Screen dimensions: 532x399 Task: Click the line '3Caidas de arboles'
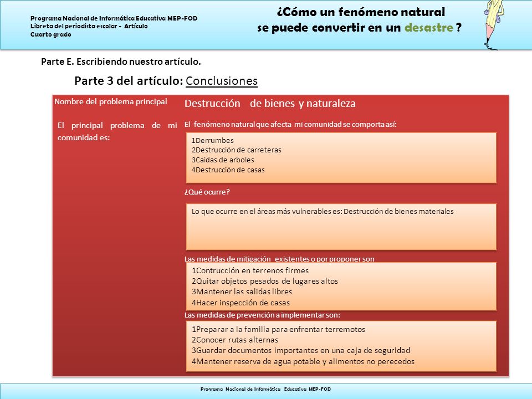tap(223, 160)
